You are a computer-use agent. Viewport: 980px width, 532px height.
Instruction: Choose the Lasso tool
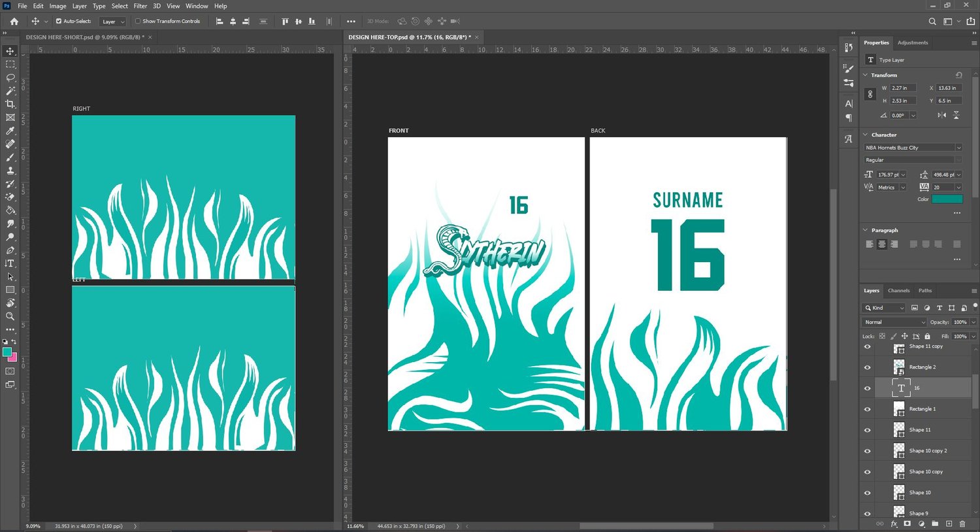click(10, 78)
